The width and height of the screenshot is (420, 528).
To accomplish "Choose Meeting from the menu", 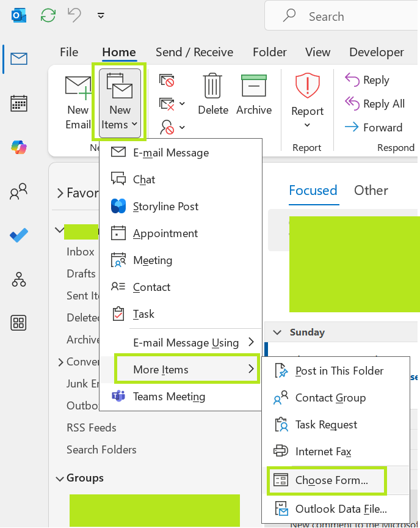I will click(181, 260).
